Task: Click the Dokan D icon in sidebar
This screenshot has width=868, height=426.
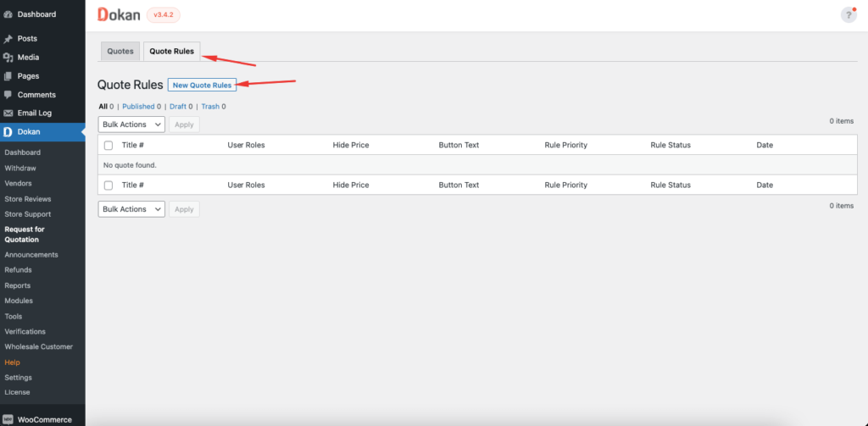Action: 8,131
